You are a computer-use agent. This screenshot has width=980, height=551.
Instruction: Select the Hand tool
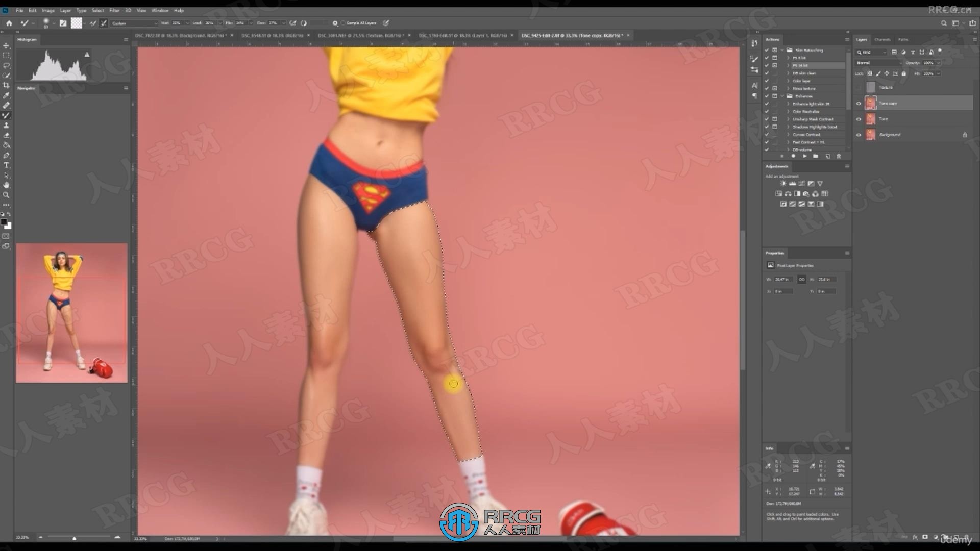(6, 185)
